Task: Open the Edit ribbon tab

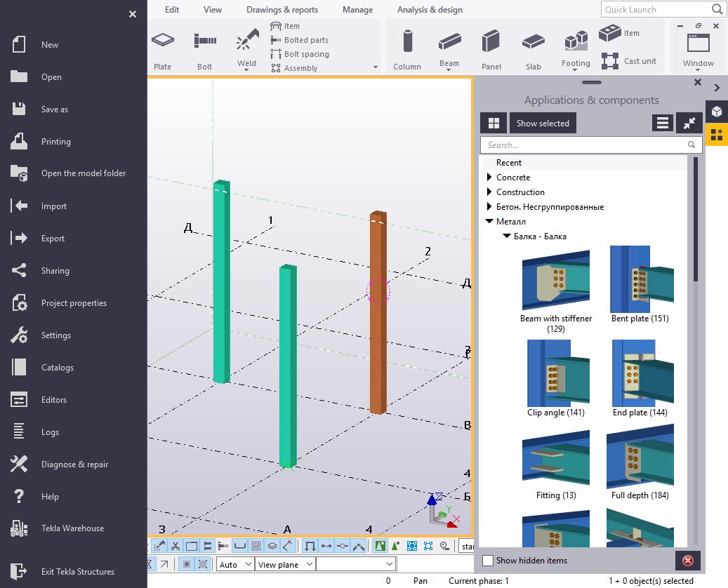Action: pos(172,10)
